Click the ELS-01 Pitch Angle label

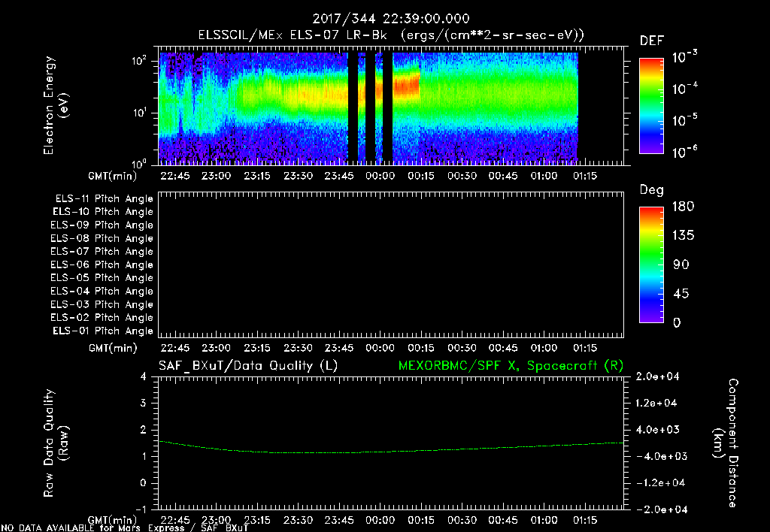(x=103, y=331)
